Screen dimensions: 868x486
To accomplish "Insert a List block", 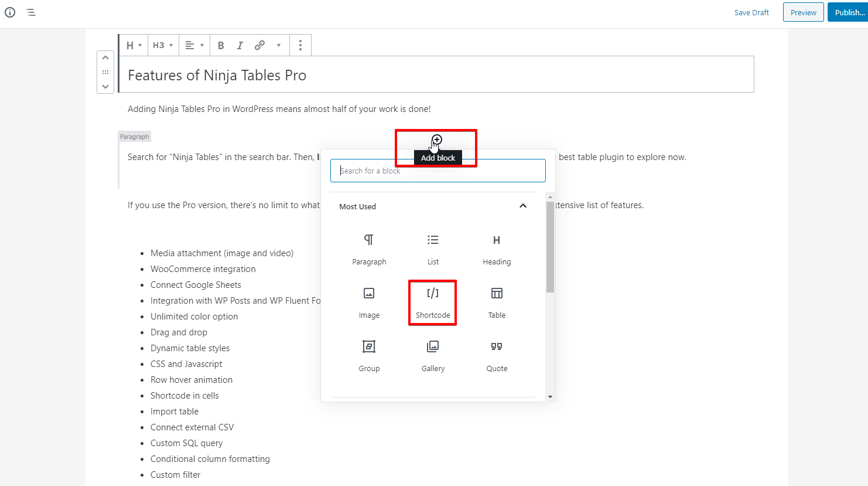I will tap(433, 249).
